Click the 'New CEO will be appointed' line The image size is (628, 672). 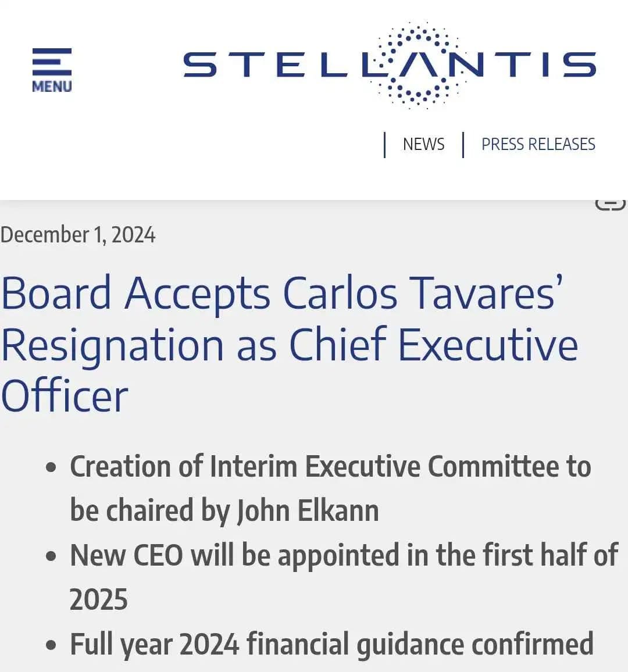point(343,555)
